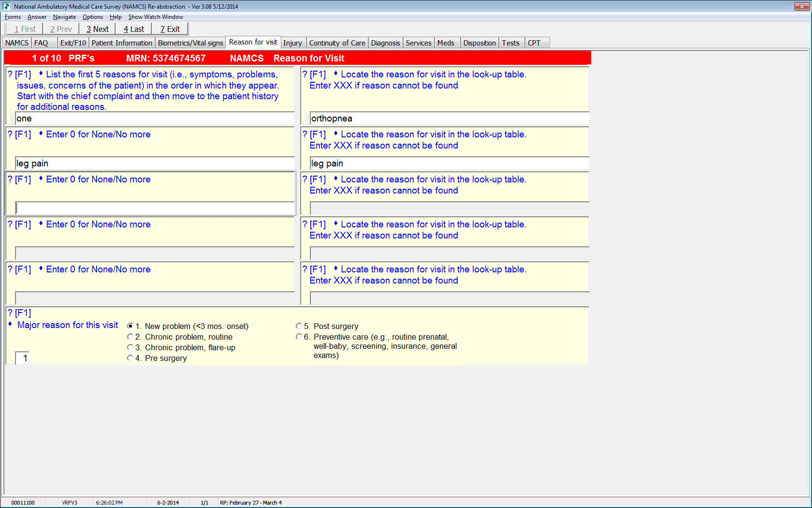Click the empty third reason input field
This screenshot has width=812, height=508.
click(x=155, y=209)
